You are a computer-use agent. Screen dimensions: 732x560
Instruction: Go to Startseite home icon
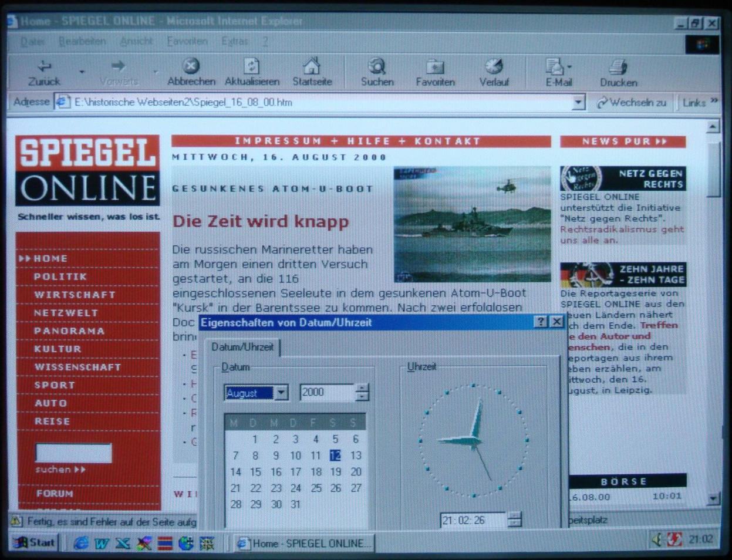click(312, 73)
